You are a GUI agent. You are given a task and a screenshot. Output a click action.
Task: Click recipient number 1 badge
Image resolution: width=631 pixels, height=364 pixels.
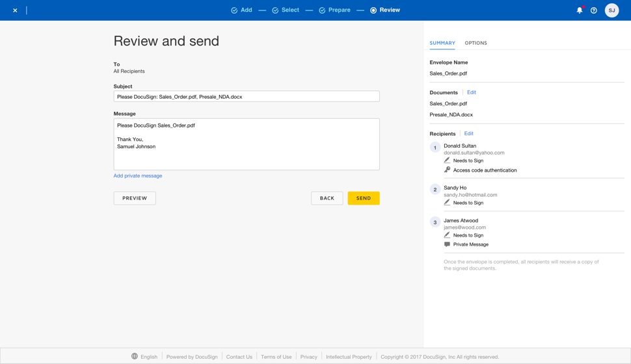(435, 147)
